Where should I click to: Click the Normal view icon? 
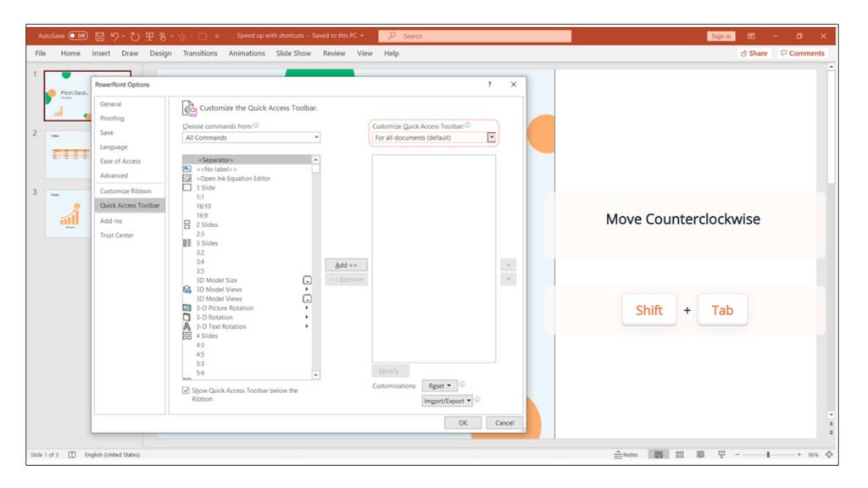point(659,454)
